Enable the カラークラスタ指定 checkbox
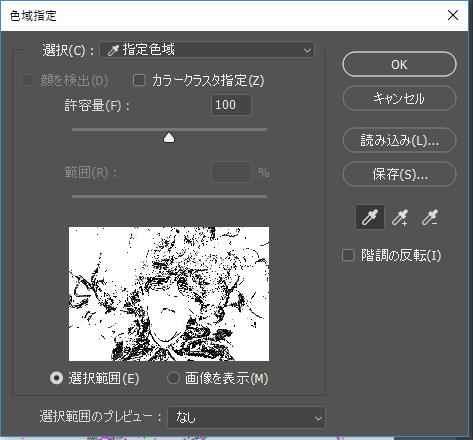Viewport: 473px width, 440px height. [x=139, y=80]
